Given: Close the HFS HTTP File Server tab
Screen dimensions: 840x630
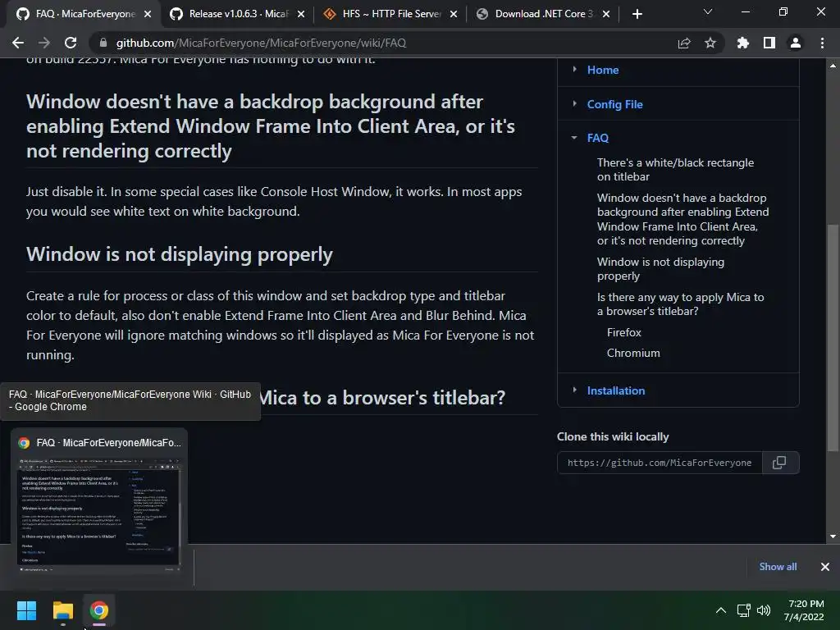Looking at the screenshot, I should (x=454, y=14).
